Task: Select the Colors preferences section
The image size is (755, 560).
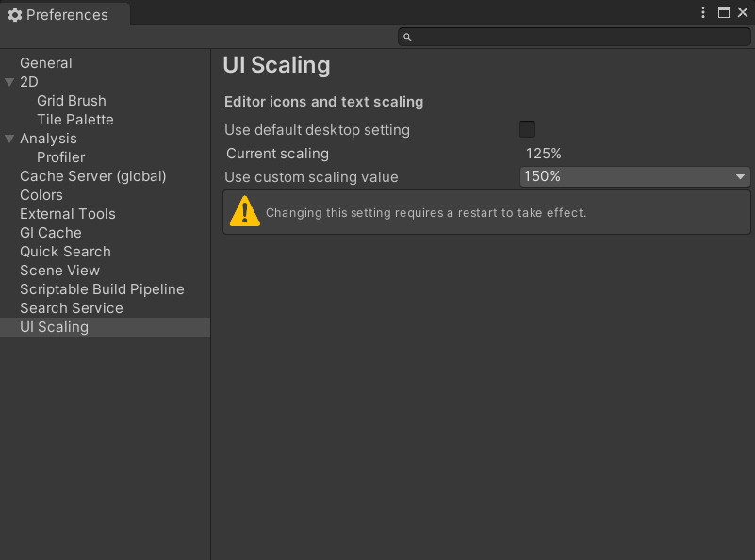Action: (x=41, y=195)
